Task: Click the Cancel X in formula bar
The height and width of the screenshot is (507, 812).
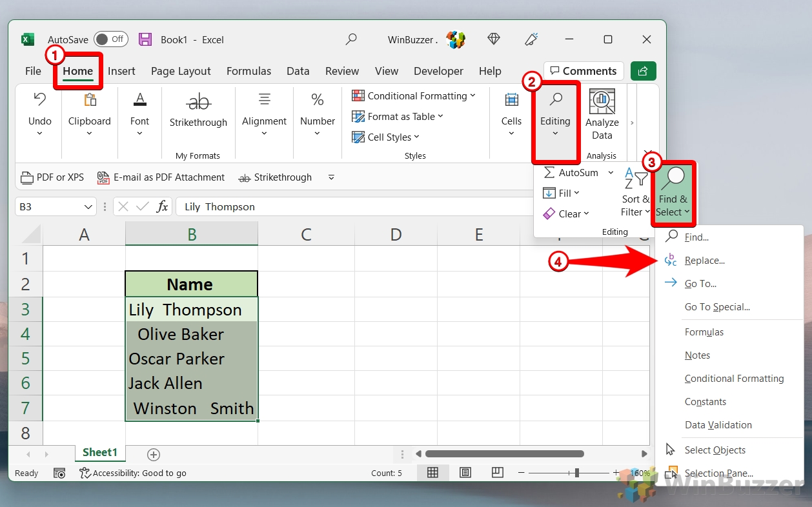Action: coord(123,207)
